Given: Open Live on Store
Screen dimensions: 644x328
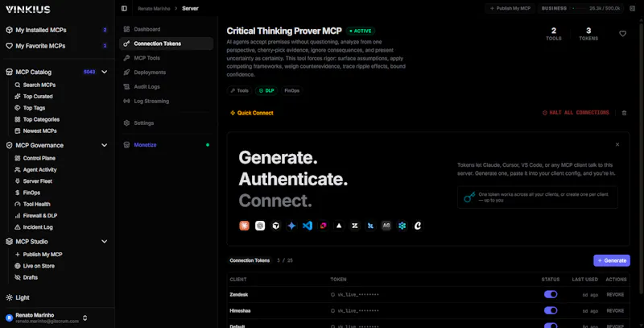Looking at the screenshot, I should click(x=39, y=266).
